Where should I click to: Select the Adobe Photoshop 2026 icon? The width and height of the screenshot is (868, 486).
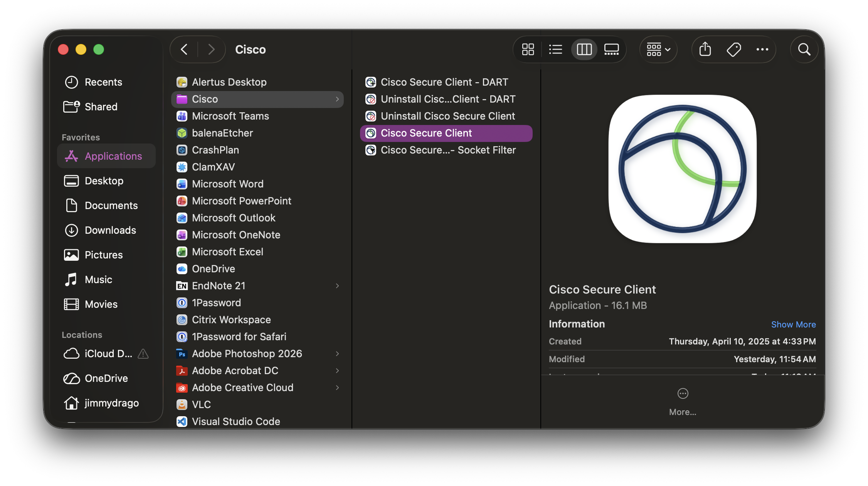pos(182,354)
